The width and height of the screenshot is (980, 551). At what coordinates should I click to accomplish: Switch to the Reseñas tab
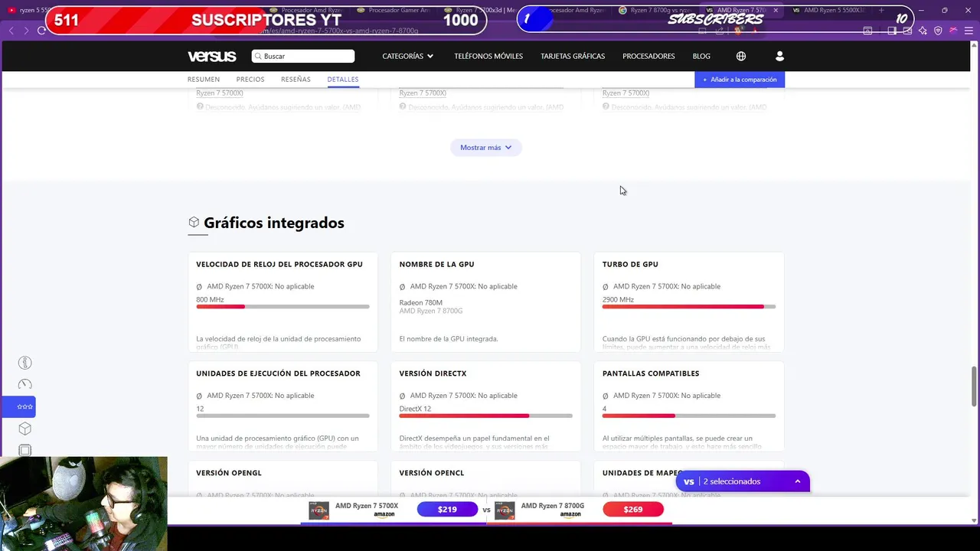click(x=296, y=80)
